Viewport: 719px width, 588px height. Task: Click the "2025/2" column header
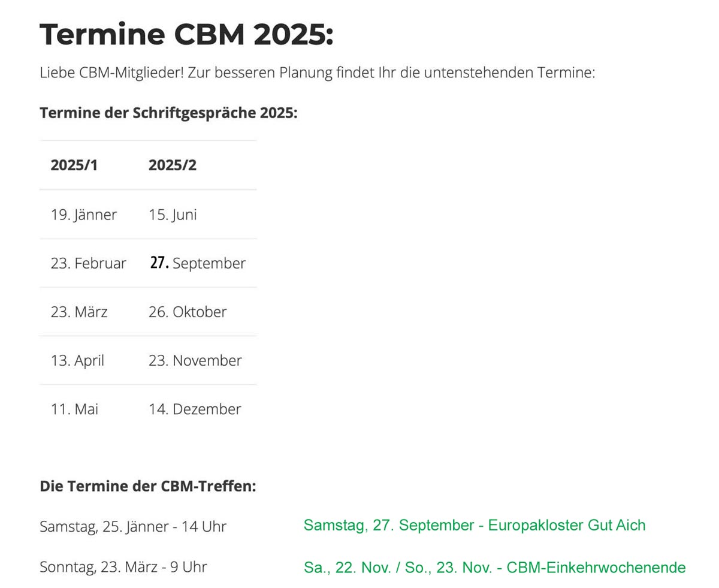click(x=173, y=165)
